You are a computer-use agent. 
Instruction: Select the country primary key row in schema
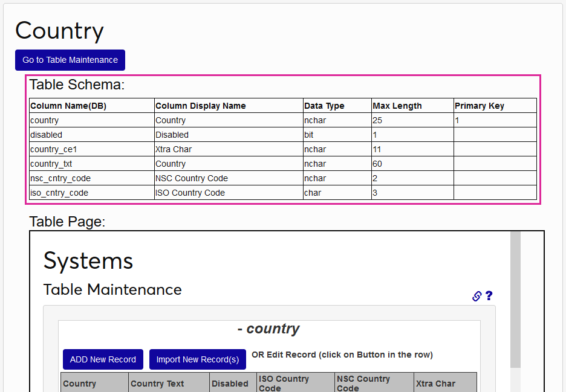coord(92,120)
